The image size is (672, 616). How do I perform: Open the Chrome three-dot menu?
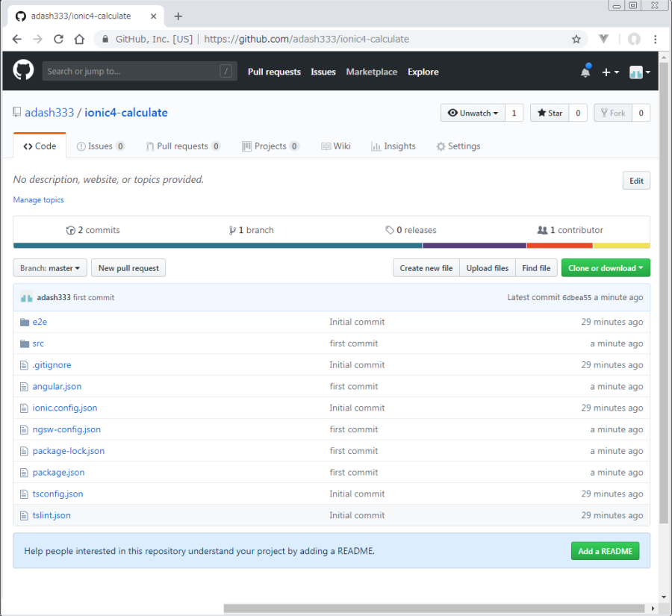656,39
